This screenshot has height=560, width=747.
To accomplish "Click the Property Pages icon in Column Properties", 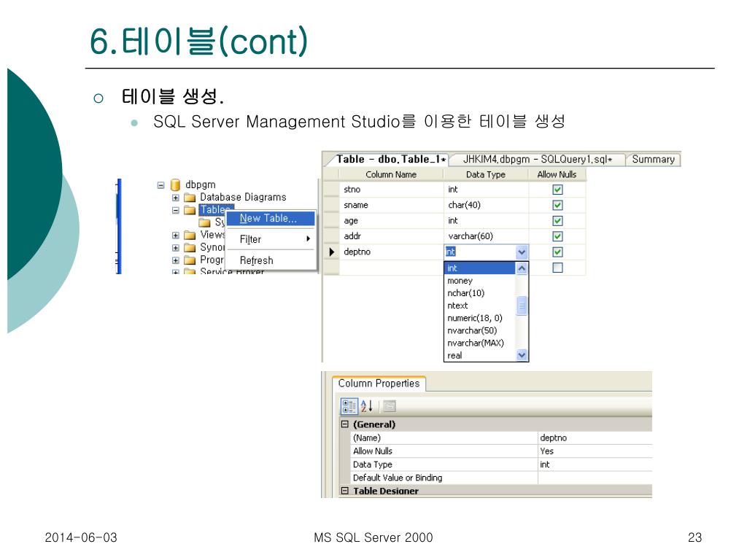I will (x=390, y=406).
